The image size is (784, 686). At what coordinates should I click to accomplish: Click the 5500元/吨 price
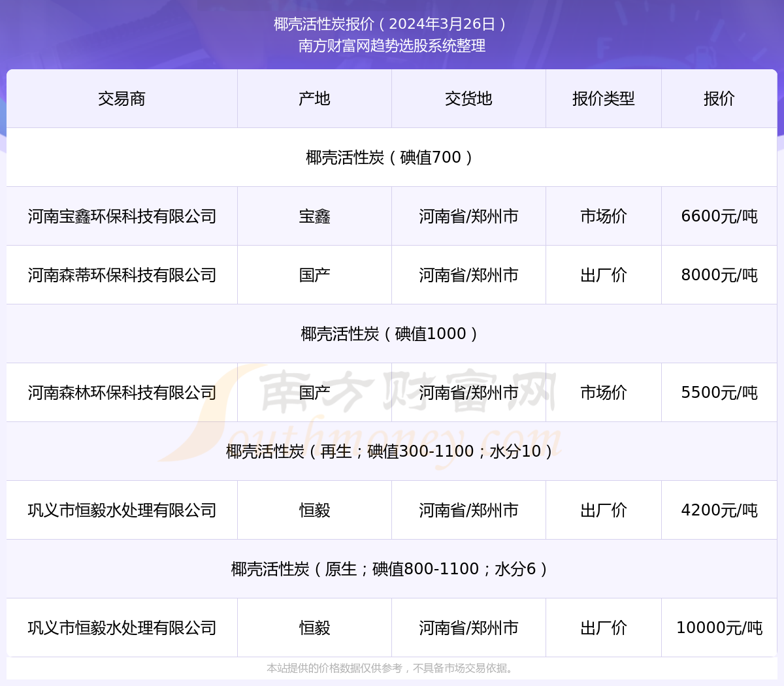719,393
